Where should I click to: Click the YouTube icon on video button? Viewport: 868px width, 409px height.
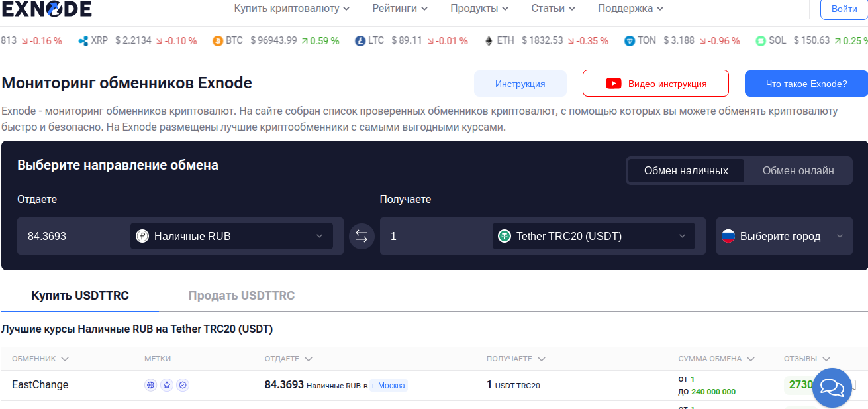coord(614,84)
